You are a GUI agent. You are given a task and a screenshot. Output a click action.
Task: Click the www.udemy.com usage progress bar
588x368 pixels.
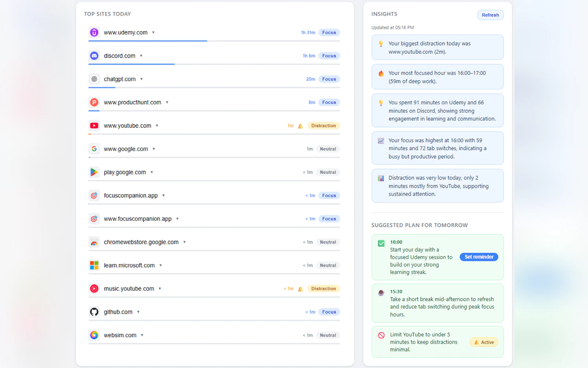tap(214, 41)
